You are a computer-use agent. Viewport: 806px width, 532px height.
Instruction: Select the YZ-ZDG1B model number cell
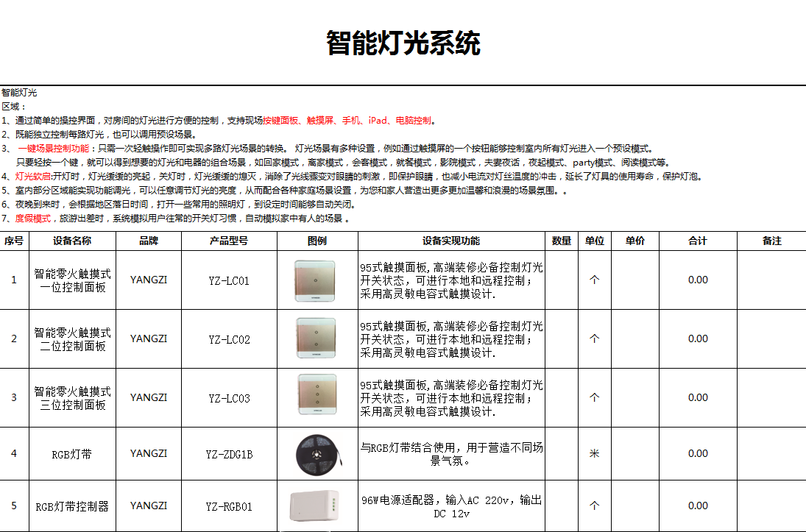[229, 454]
